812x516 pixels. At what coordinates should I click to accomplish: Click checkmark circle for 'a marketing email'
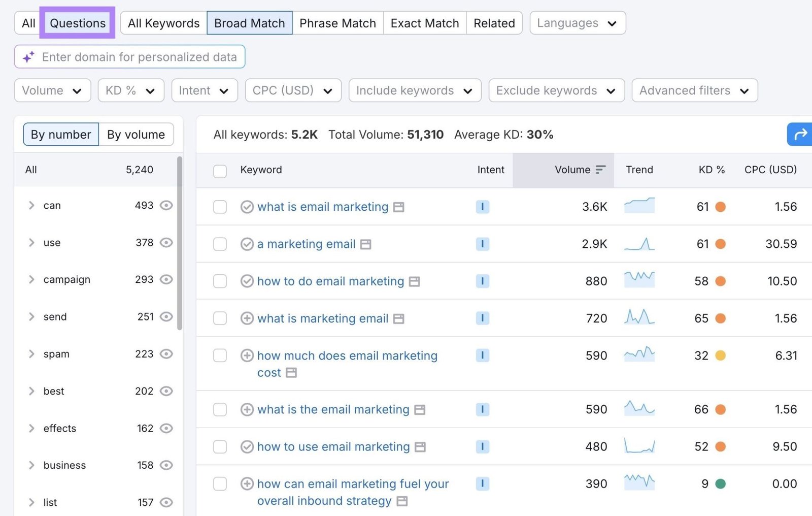pyautogui.click(x=247, y=244)
